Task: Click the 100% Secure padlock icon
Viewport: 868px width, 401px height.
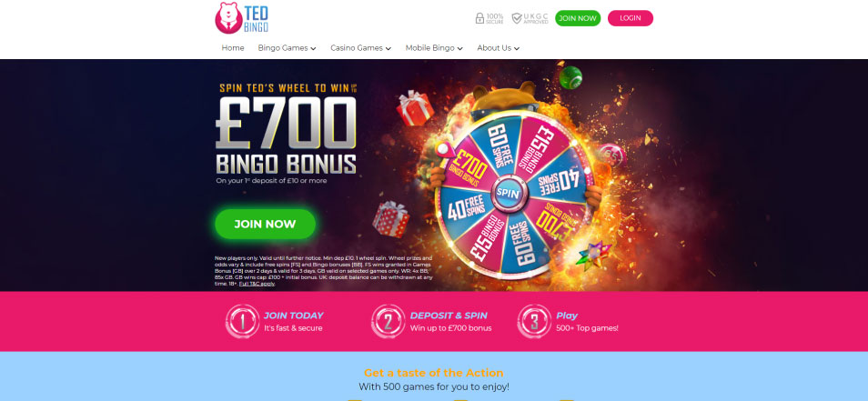Action: tap(479, 18)
